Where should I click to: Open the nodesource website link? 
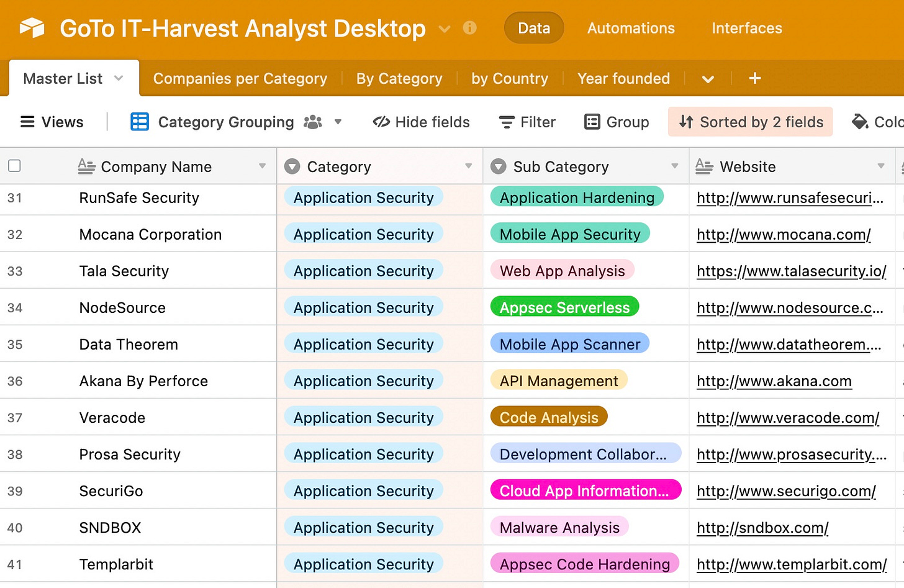click(x=790, y=308)
